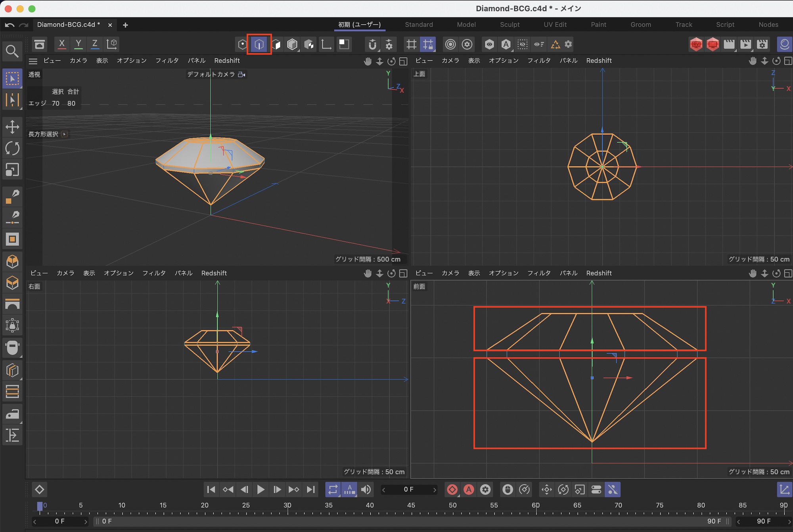This screenshot has height=532, width=793.
Task: Toggle playback sound speaker
Action: [366, 490]
